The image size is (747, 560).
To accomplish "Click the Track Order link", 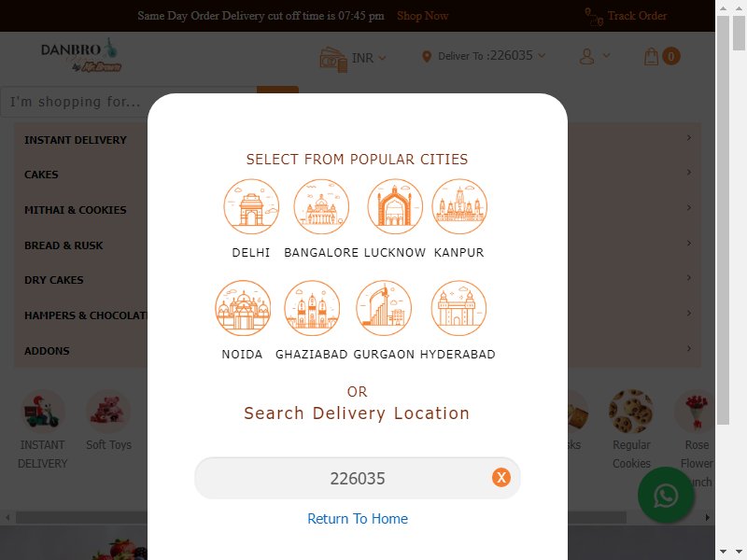I will coord(637,16).
